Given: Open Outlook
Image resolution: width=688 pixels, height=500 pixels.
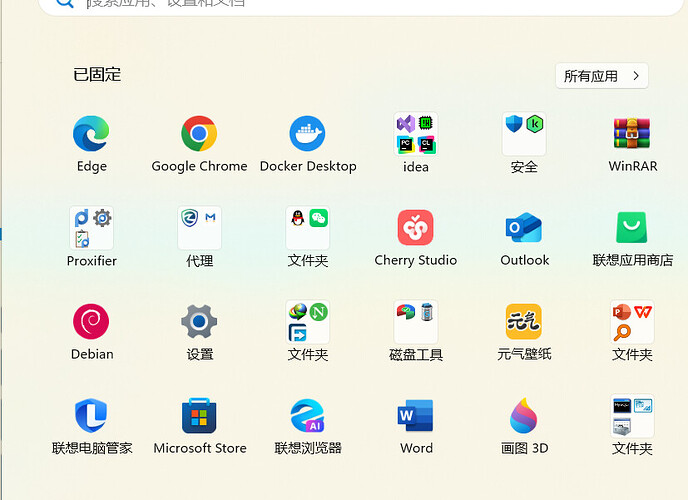Looking at the screenshot, I should (x=524, y=228).
